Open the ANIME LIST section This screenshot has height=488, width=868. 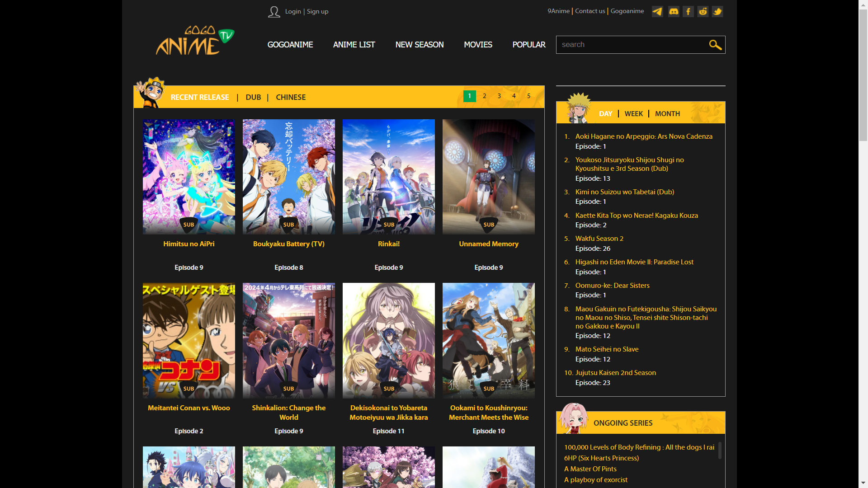coord(354,45)
